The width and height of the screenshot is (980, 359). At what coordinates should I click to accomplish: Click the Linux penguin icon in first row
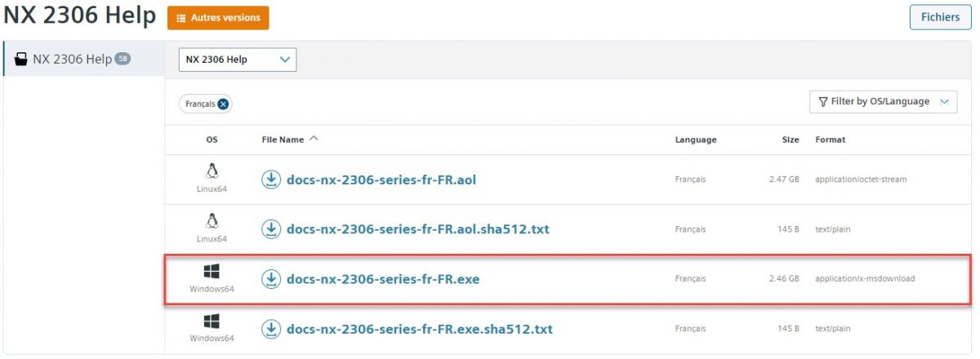(212, 171)
